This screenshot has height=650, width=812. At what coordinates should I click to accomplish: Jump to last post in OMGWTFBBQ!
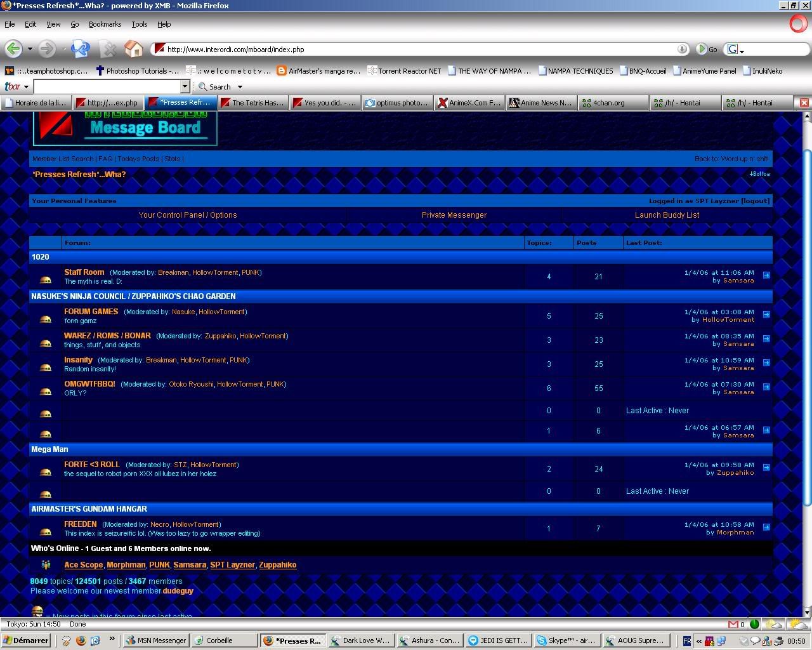coord(766,387)
